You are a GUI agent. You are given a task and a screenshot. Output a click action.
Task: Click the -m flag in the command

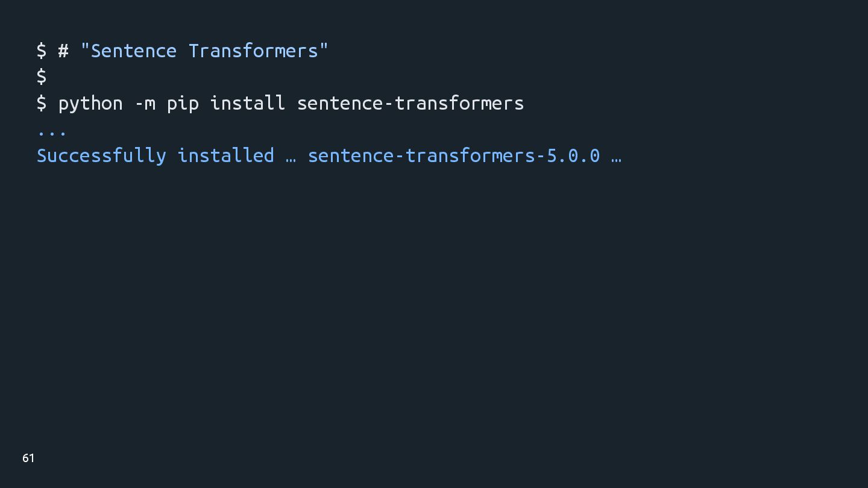click(145, 104)
